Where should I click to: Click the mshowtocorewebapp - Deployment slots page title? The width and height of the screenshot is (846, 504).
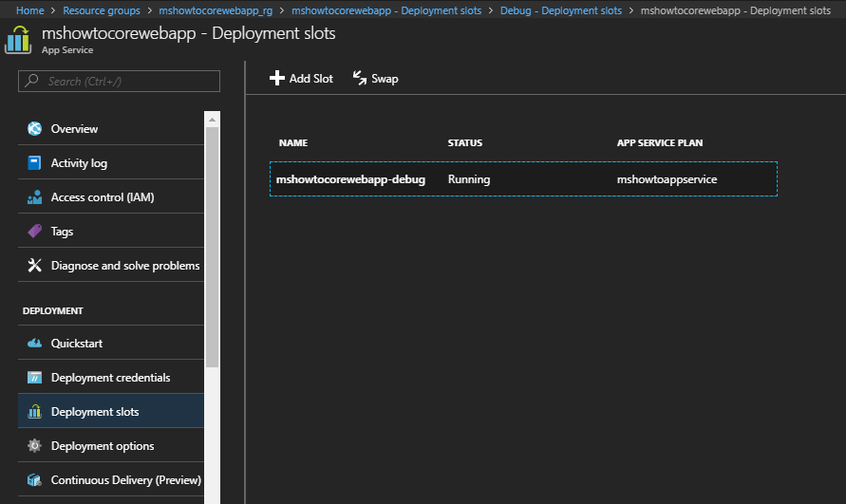pos(189,33)
